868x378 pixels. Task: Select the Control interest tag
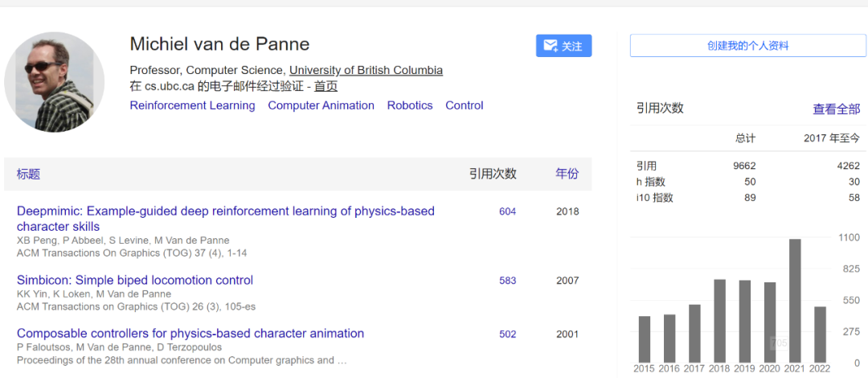(465, 105)
